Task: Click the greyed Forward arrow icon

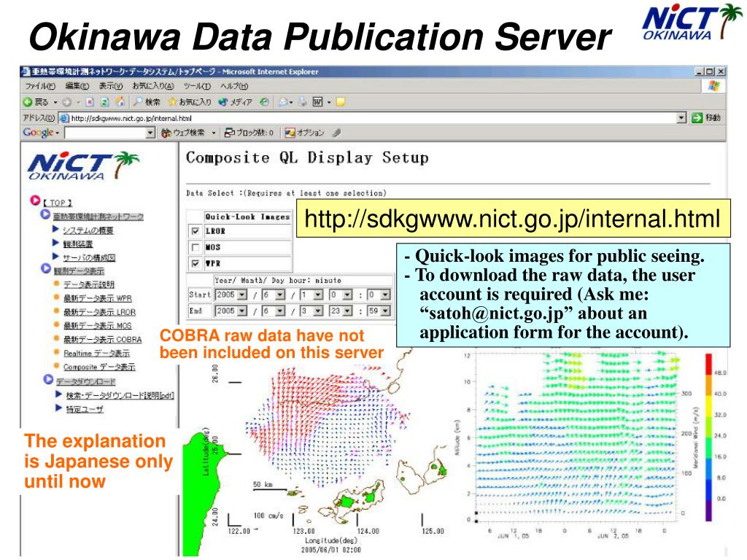Action: point(66,102)
